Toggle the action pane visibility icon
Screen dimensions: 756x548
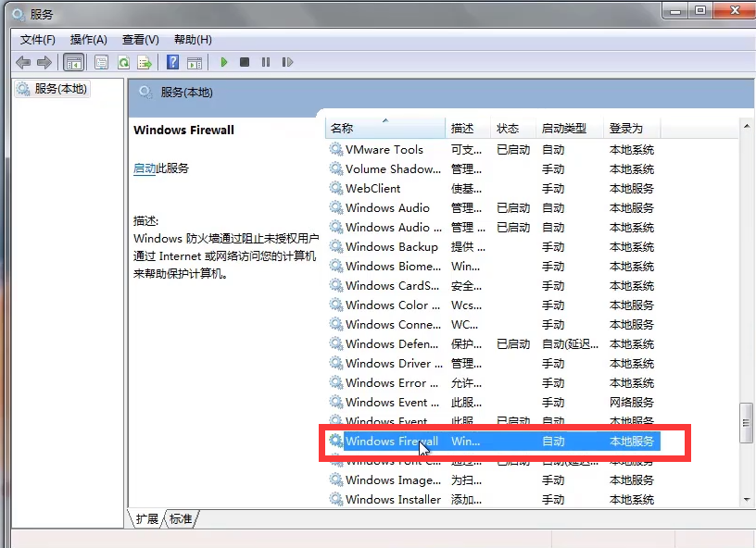click(x=195, y=62)
